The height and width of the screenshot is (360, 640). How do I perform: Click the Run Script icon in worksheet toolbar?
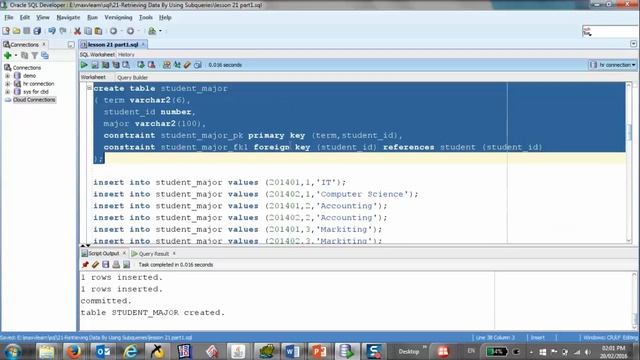(x=95, y=65)
